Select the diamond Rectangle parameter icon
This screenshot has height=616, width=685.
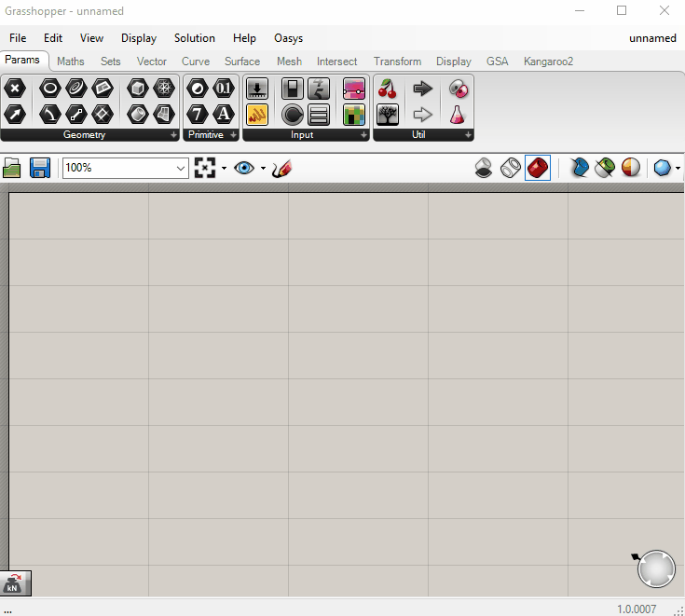click(x=103, y=115)
